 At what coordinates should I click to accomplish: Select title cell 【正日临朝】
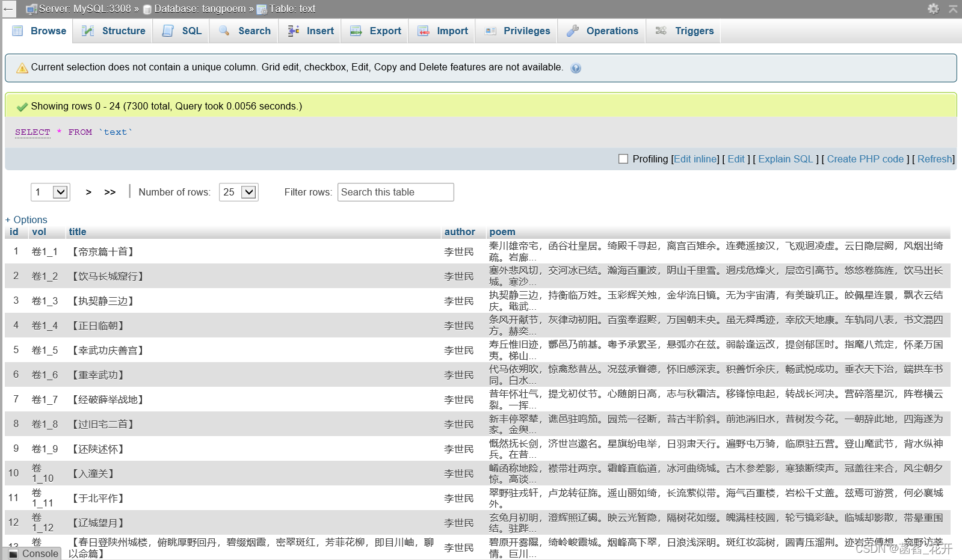point(97,325)
